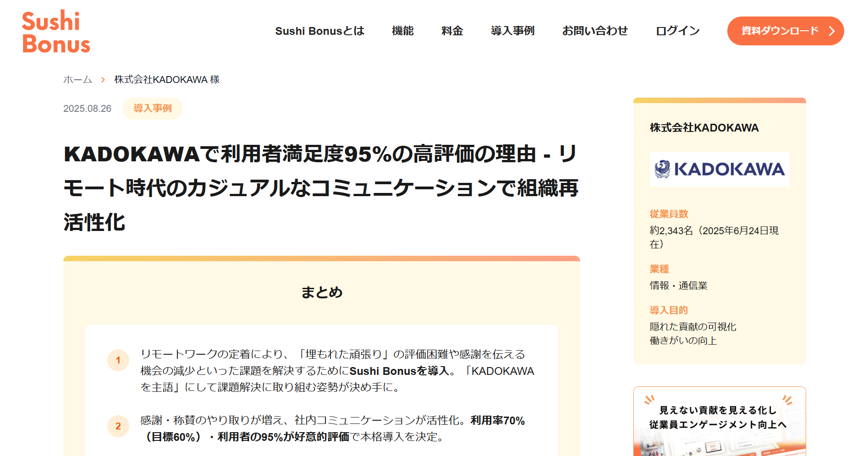Click the number 2 summary badge

pyautogui.click(x=118, y=426)
